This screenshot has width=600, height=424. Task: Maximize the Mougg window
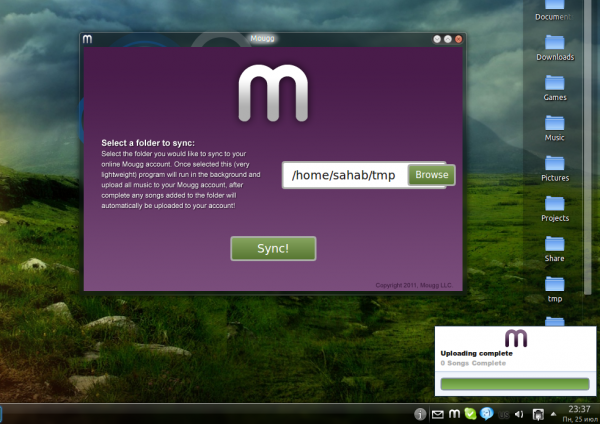pos(448,39)
